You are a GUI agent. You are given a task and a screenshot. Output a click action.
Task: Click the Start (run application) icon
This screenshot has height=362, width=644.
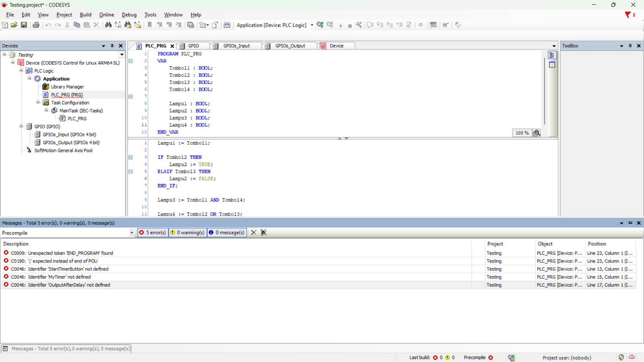(x=341, y=25)
